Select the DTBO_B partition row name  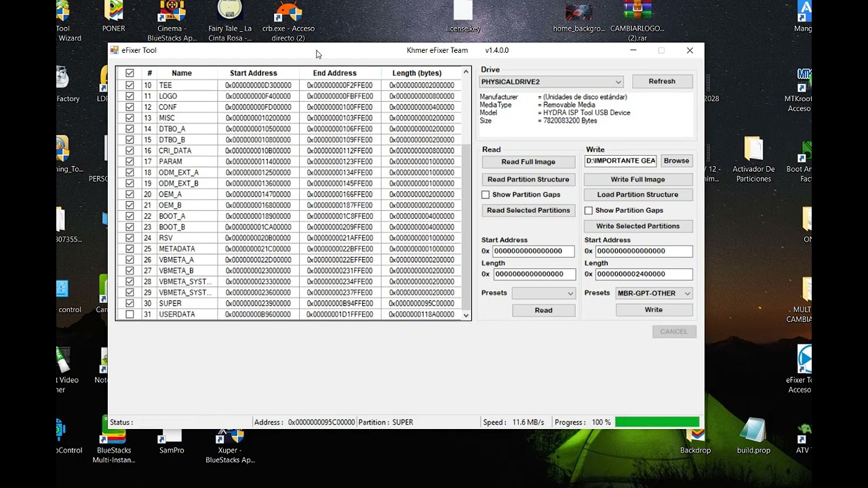click(172, 140)
